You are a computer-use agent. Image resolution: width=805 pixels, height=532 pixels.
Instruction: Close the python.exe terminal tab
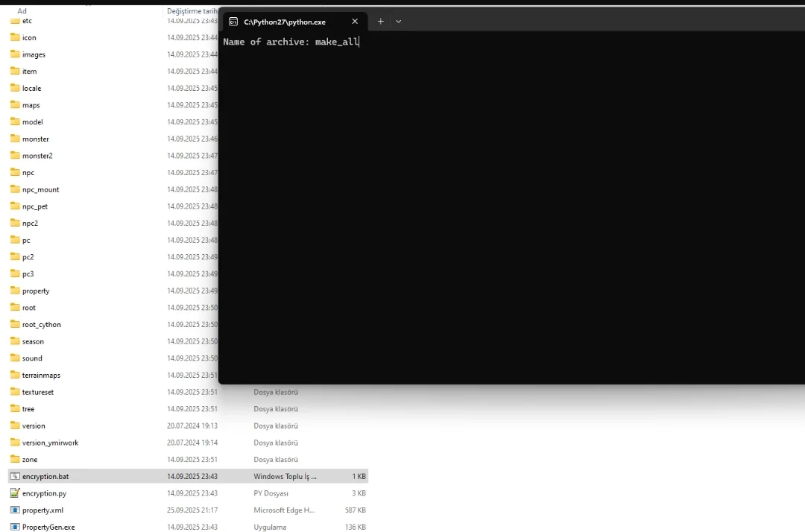pos(355,22)
